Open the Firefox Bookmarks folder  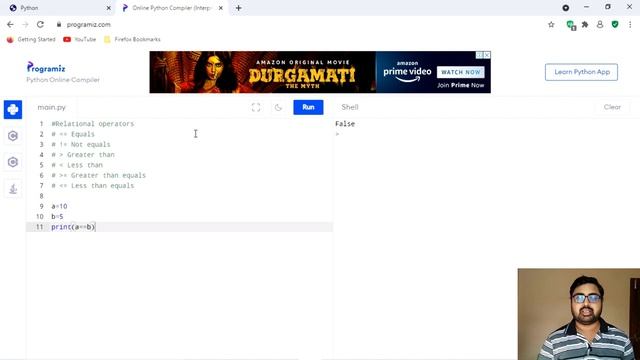click(132, 39)
